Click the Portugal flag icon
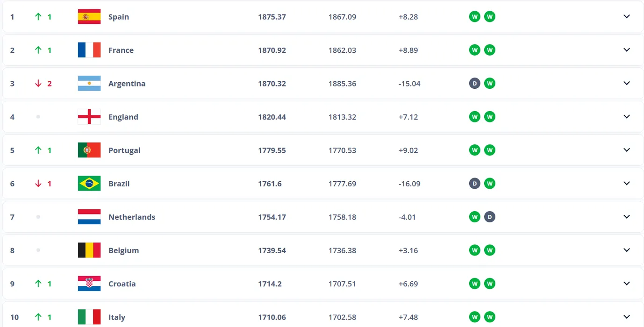The image size is (644, 327). tap(89, 150)
